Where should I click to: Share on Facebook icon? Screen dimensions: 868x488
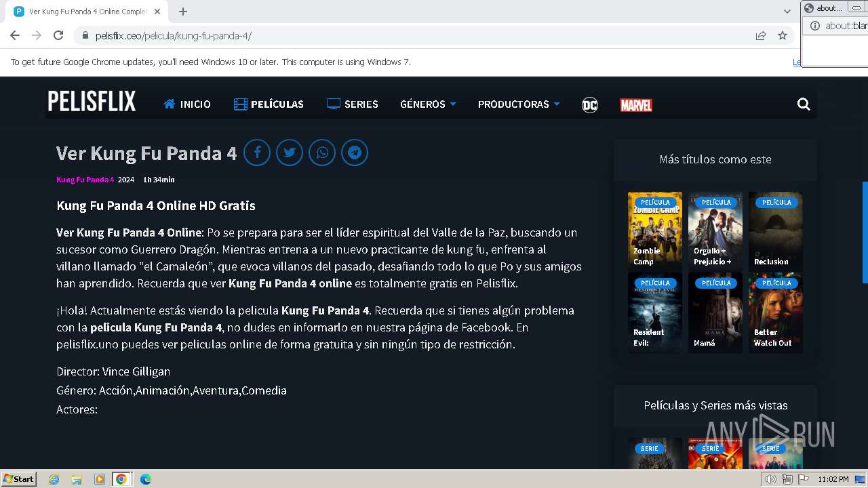[x=257, y=152]
